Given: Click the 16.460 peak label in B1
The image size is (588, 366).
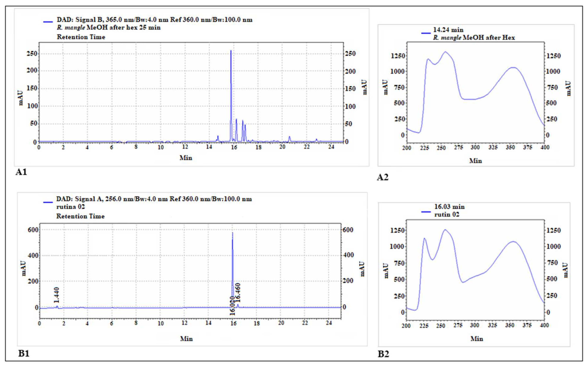Looking at the screenshot, I should 238,293.
